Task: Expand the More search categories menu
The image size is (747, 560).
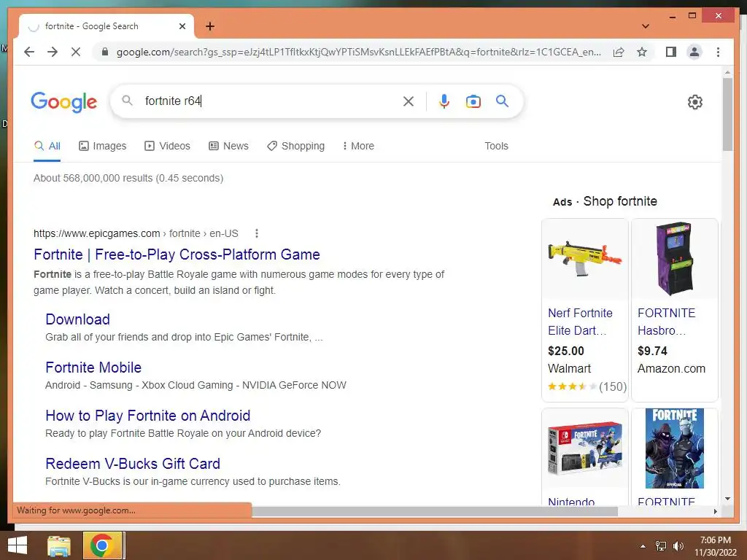Action: point(358,146)
